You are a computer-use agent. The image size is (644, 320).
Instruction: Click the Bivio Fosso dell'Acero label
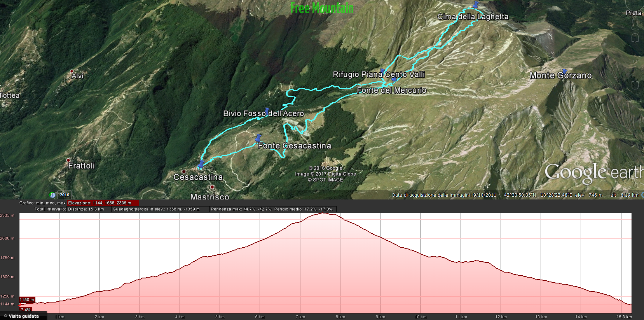point(264,114)
